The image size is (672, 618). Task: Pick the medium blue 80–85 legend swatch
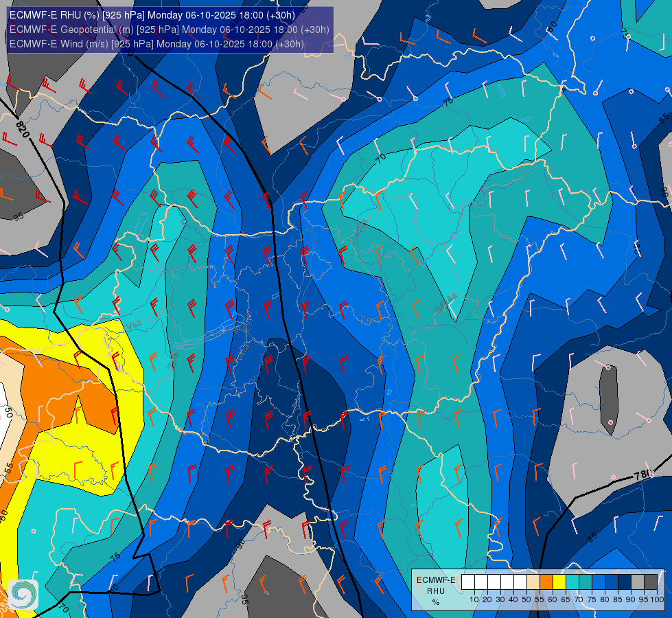tap(612, 582)
